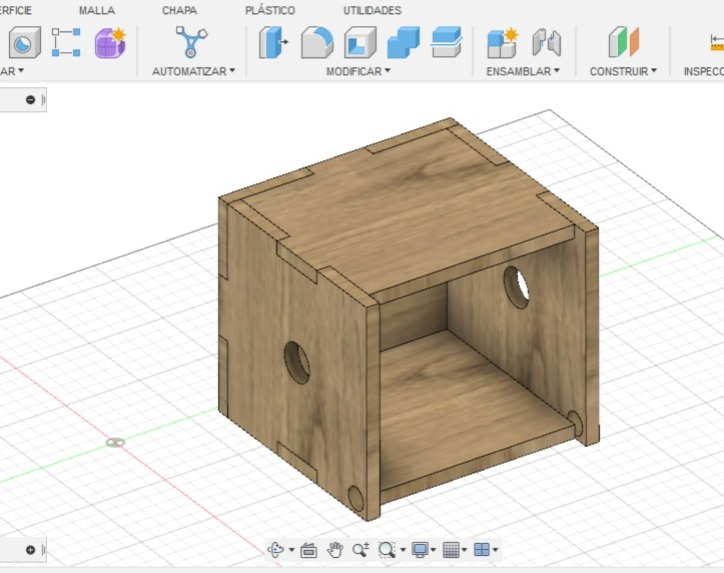Click the purple Create Form icon
This screenshot has height=573, width=724.
coord(110,42)
